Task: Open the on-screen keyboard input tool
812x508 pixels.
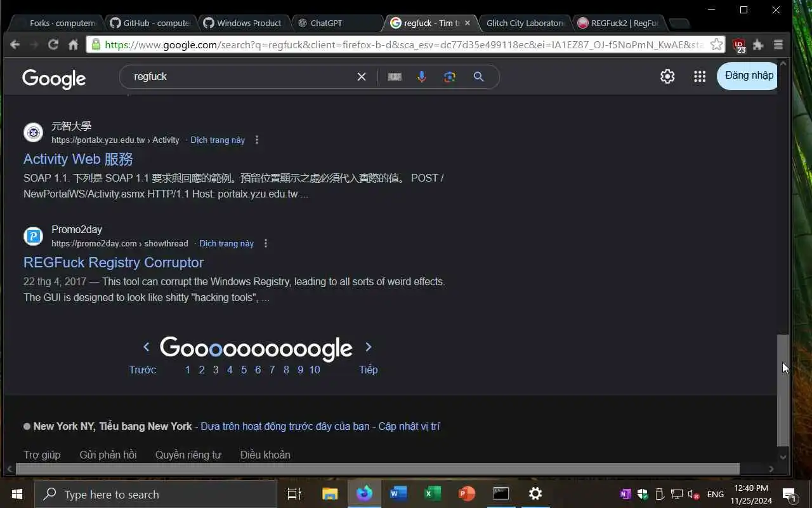Action: point(395,77)
